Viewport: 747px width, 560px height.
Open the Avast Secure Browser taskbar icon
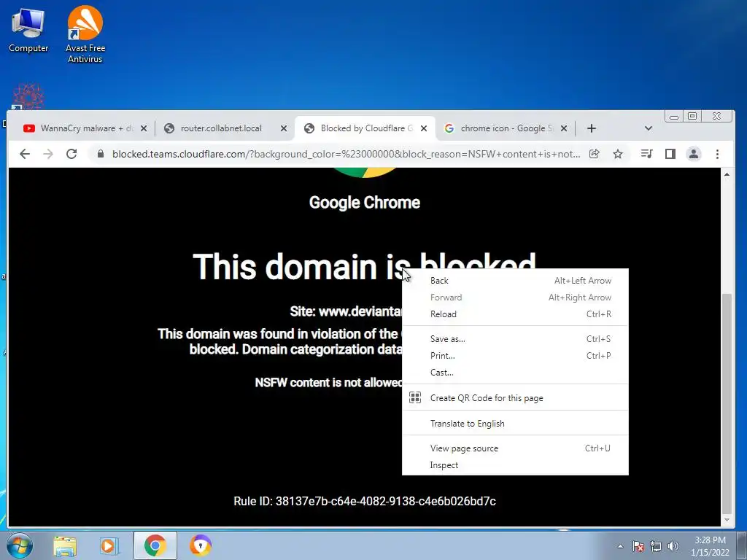coord(201,545)
